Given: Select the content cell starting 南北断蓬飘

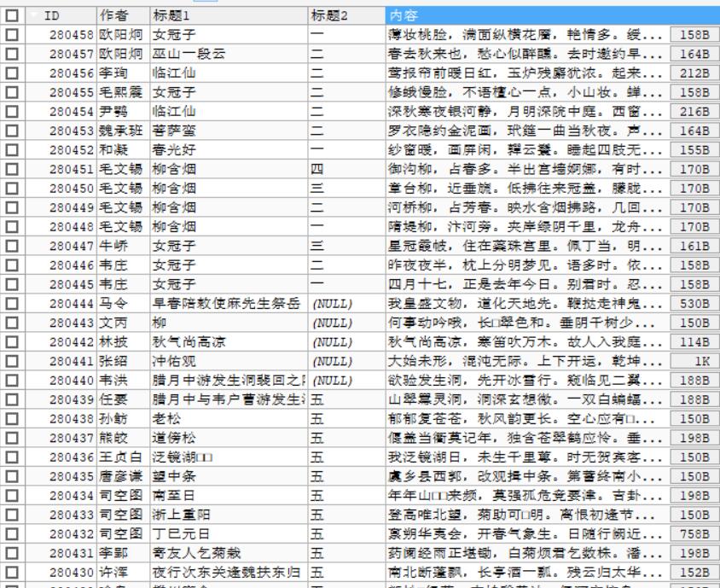Looking at the screenshot, I should click(527, 573).
